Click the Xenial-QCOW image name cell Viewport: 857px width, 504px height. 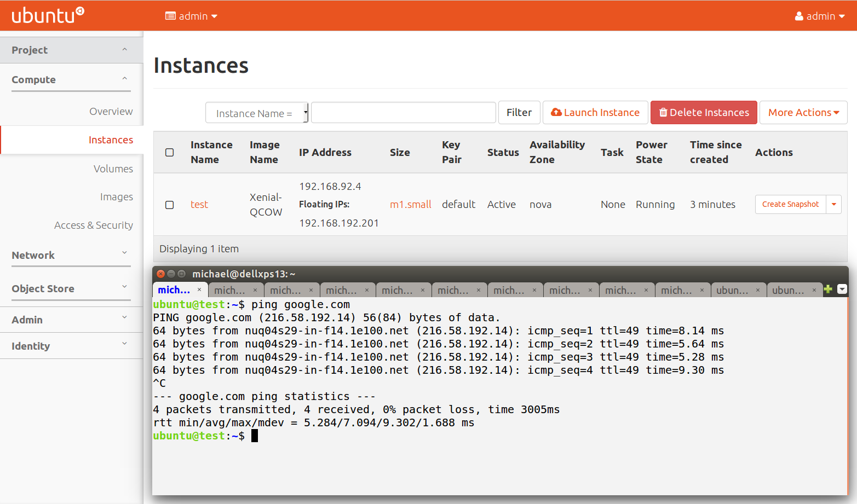tap(266, 204)
